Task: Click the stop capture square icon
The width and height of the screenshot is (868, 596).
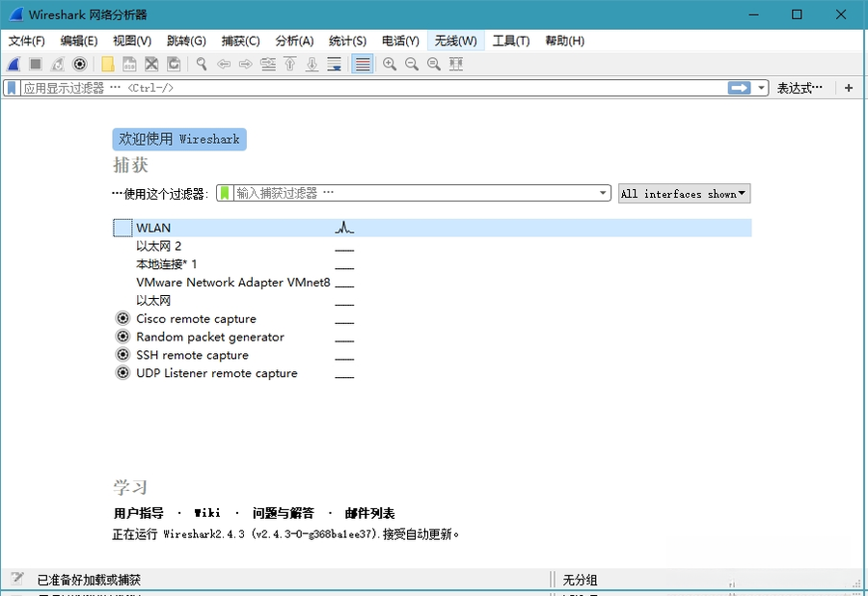Action: pos(36,65)
